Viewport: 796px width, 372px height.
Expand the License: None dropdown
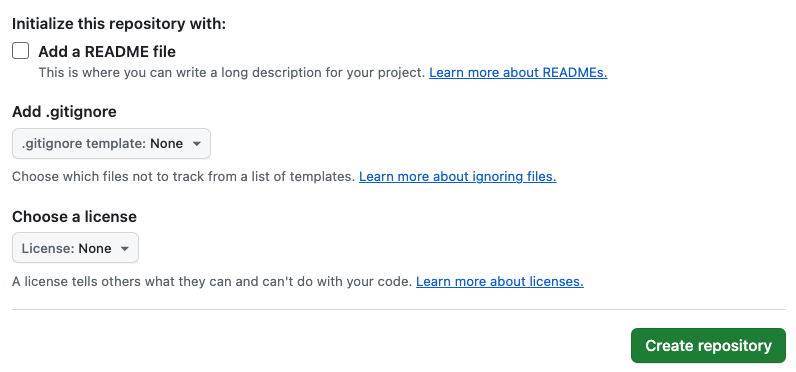click(75, 248)
